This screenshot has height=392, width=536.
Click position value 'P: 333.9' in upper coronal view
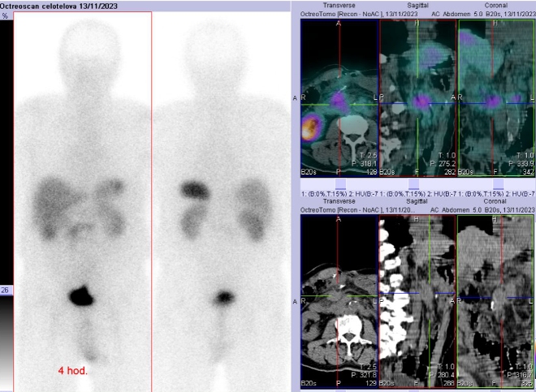(521, 164)
